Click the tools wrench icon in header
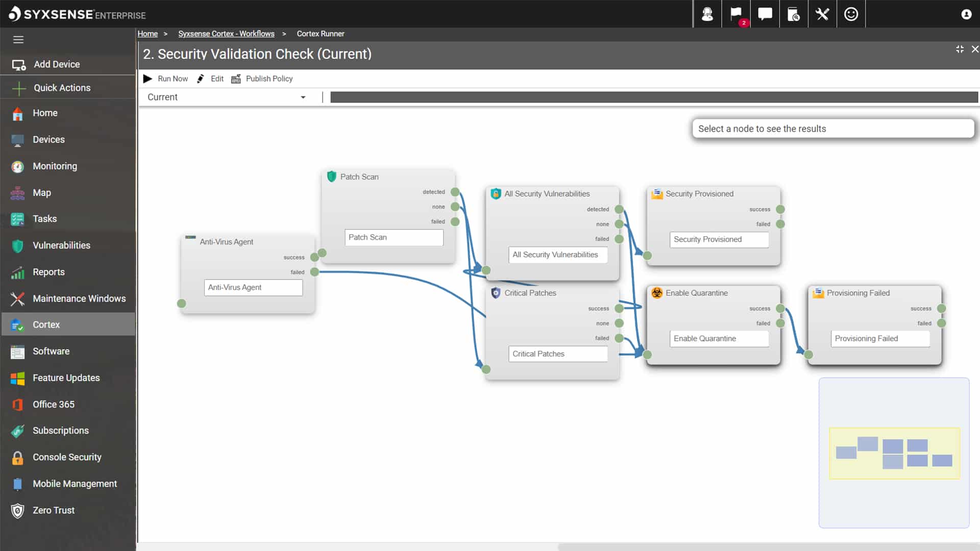This screenshot has width=980, height=551. (x=822, y=14)
